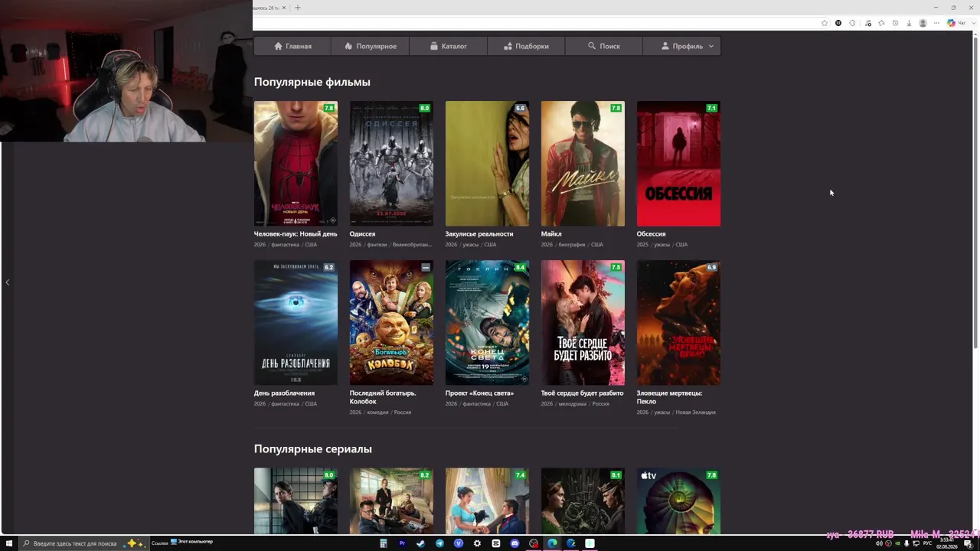The width and height of the screenshot is (980, 551).
Task: Open the series poster rated 8.0
Action: pos(296,501)
